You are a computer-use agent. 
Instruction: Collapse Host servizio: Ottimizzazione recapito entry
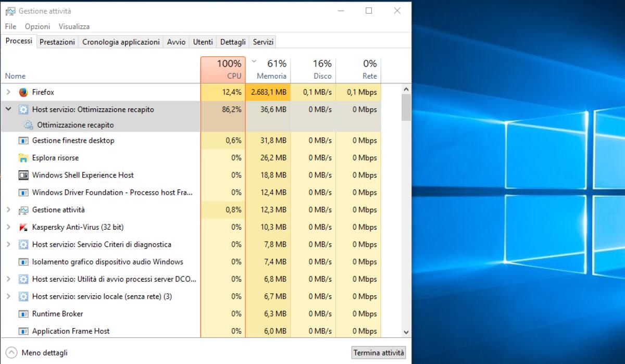(x=8, y=110)
